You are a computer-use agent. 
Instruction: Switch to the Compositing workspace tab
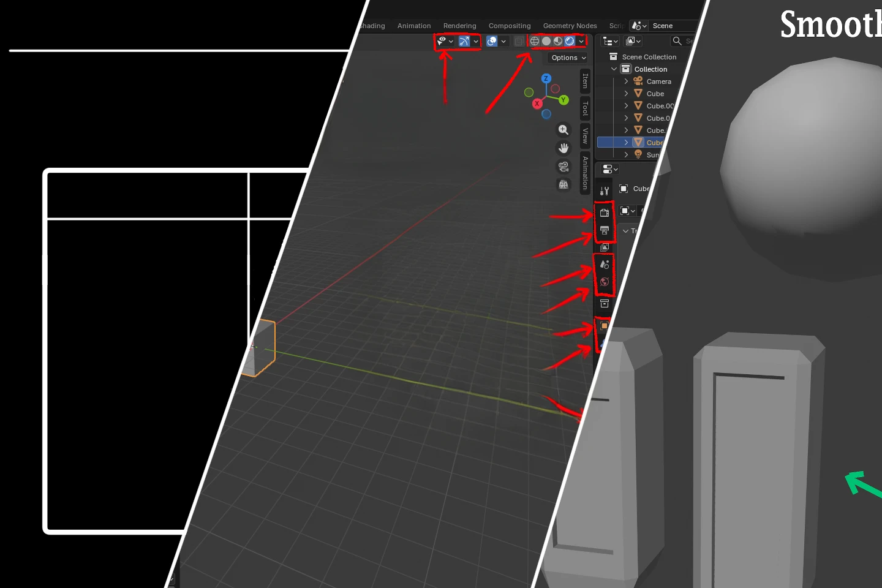tap(510, 26)
